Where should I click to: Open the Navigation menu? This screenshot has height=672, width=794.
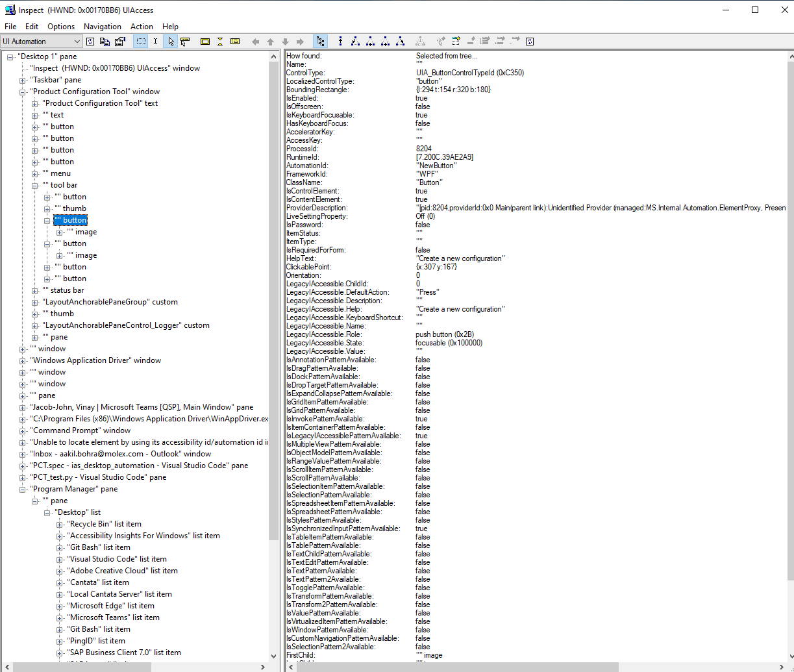[102, 27]
